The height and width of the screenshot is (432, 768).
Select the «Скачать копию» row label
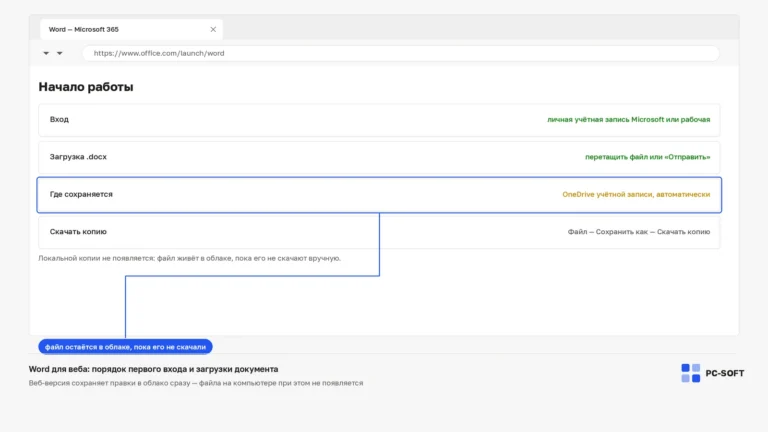tap(78, 232)
